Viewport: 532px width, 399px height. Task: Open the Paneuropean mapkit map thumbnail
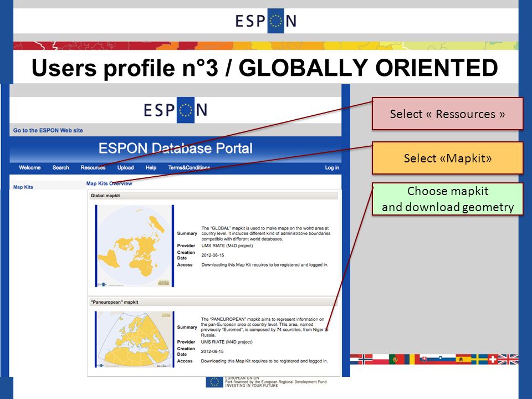pos(134,339)
